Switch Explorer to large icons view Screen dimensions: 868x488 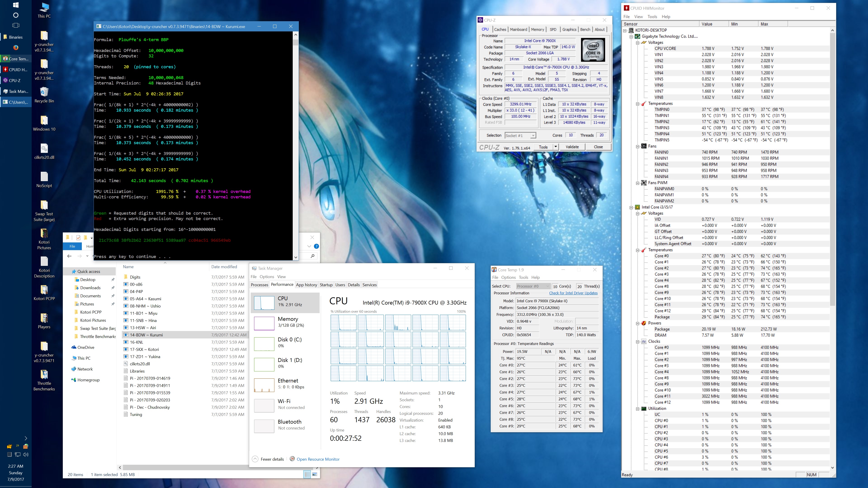point(315,474)
